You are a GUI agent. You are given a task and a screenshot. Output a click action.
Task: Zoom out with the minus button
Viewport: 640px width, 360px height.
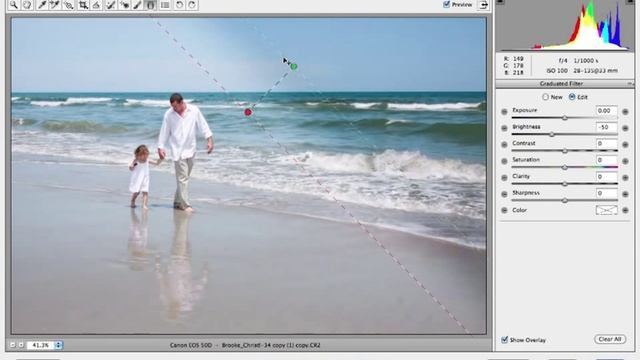tap(12, 345)
